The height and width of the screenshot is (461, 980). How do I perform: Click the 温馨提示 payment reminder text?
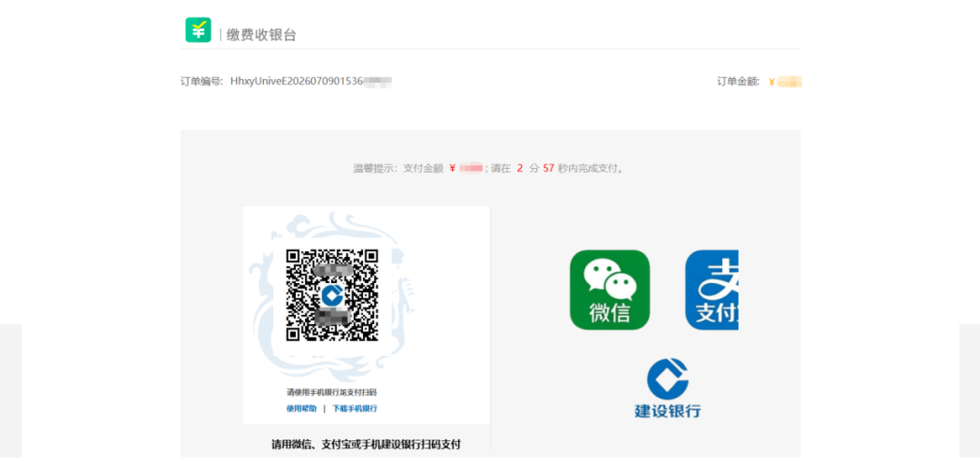489,168
